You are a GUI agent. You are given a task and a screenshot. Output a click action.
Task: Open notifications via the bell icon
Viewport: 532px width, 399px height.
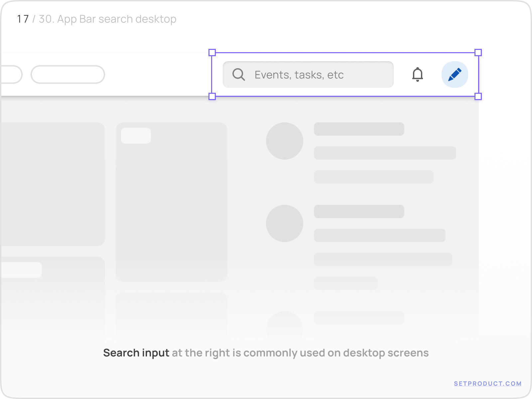click(418, 74)
